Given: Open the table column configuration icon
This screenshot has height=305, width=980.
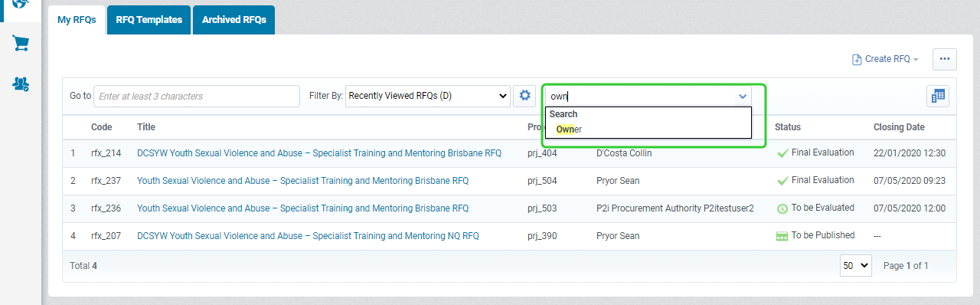Looking at the screenshot, I should point(937,96).
